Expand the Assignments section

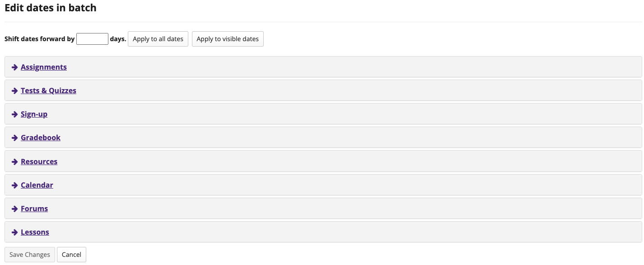tap(44, 67)
